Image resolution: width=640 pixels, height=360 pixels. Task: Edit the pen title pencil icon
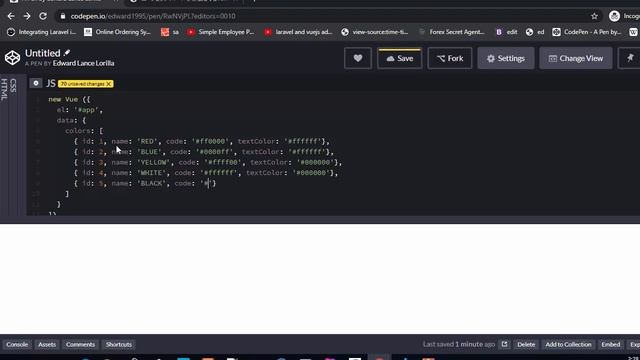point(67,53)
